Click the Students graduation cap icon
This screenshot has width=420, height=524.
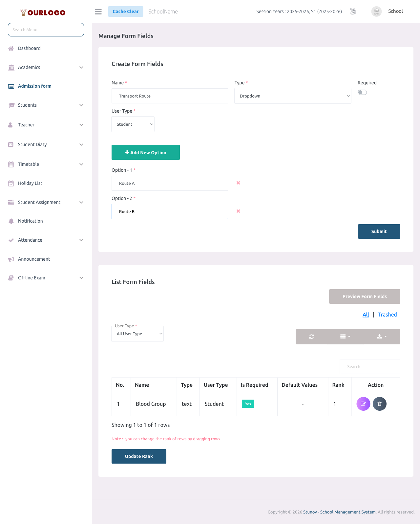click(11, 105)
